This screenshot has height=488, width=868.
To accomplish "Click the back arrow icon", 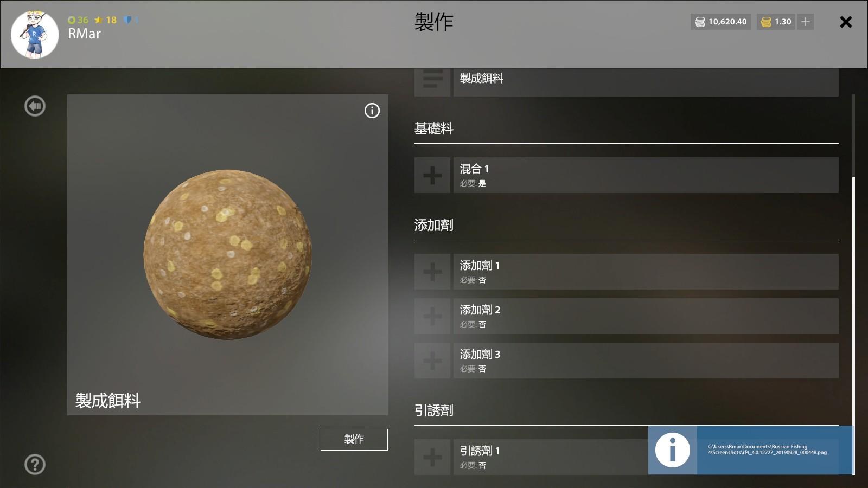I will tap(35, 106).
